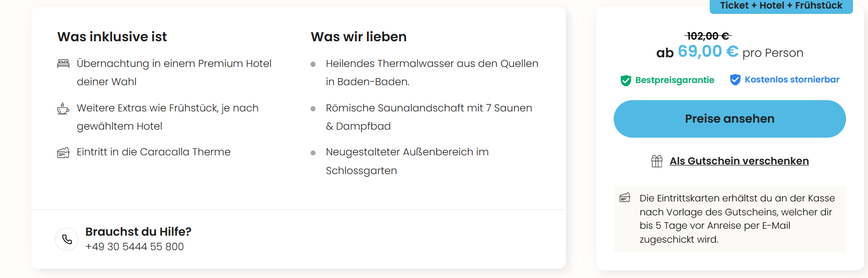Click the coffee cup breakfast icon

[63, 109]
